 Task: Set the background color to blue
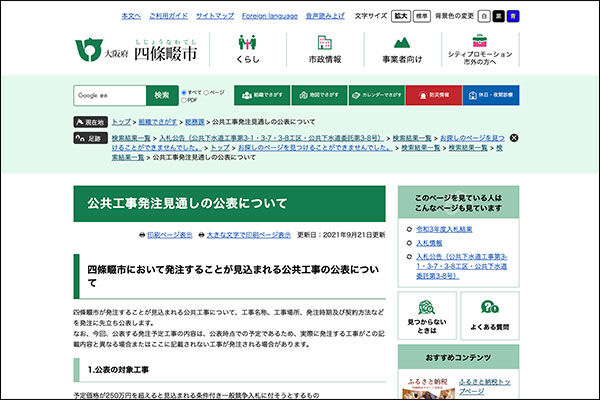click(513, 16)
